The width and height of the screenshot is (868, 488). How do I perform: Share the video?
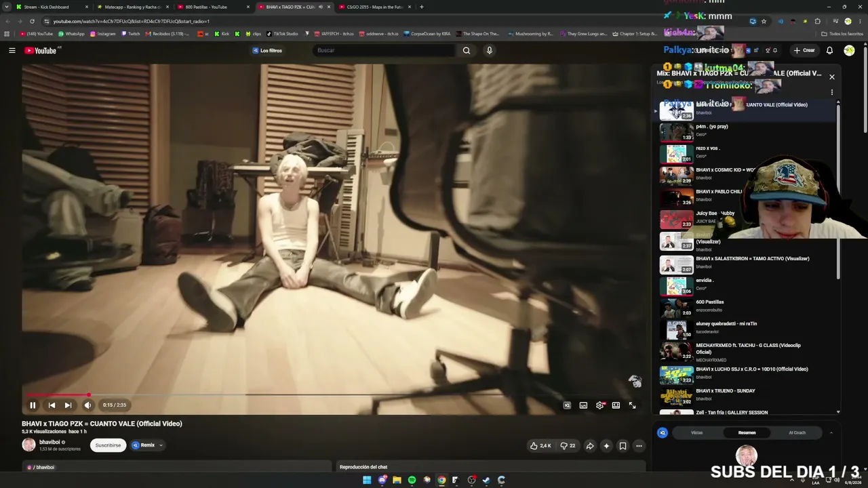590,446
